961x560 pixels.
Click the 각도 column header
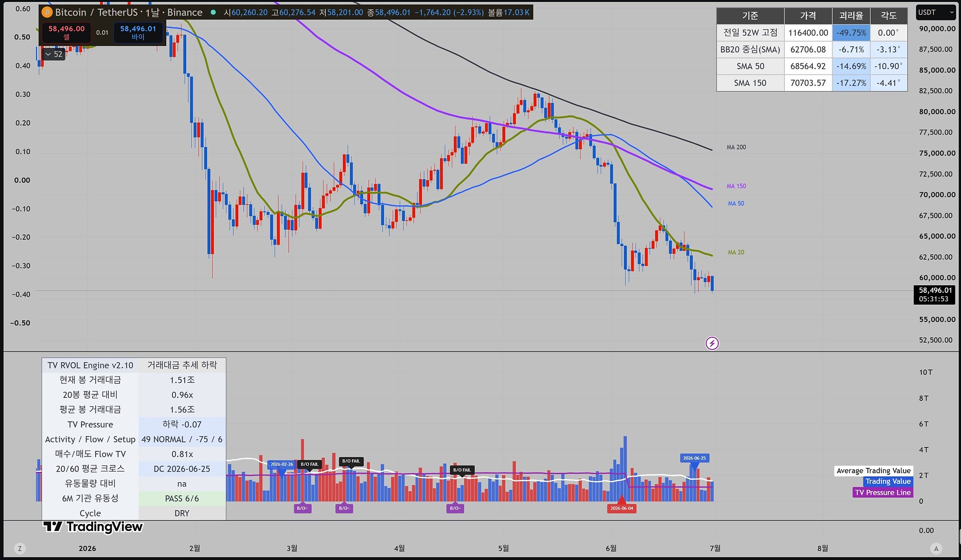click(x=888, y=16)
